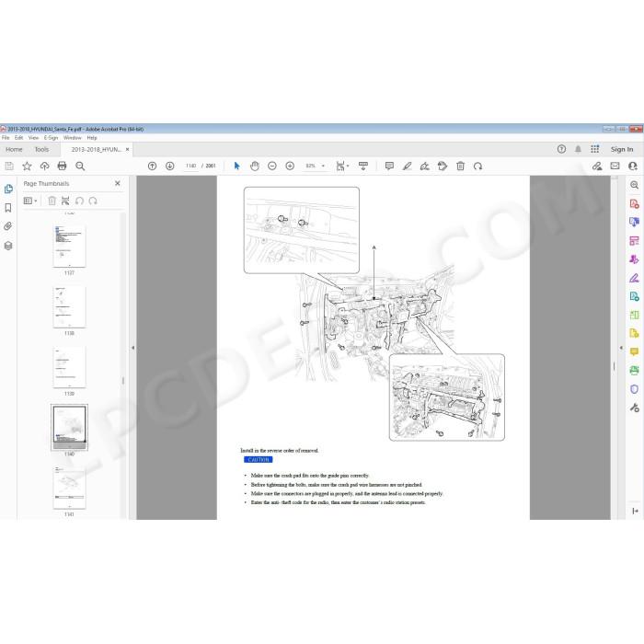This screenshot has width=644, height=644.
Task: Expand right pane with bottom arrow icon
Action: [635, 511]
